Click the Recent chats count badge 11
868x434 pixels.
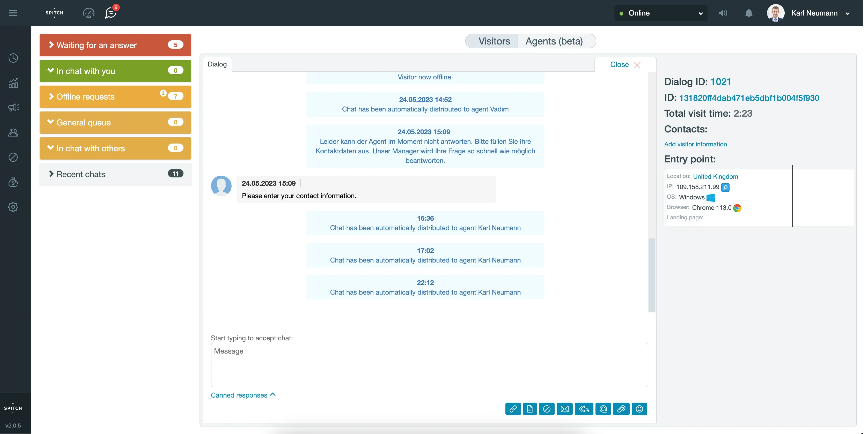175,174
